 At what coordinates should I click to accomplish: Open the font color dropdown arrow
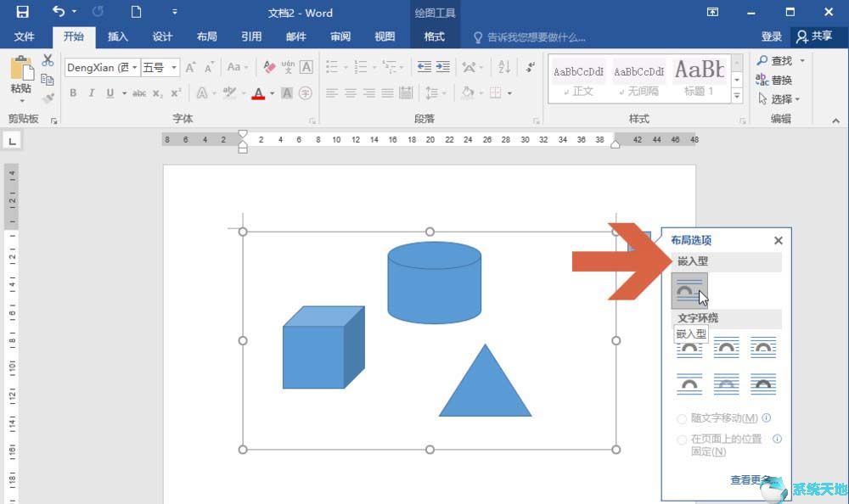point(272,93)
